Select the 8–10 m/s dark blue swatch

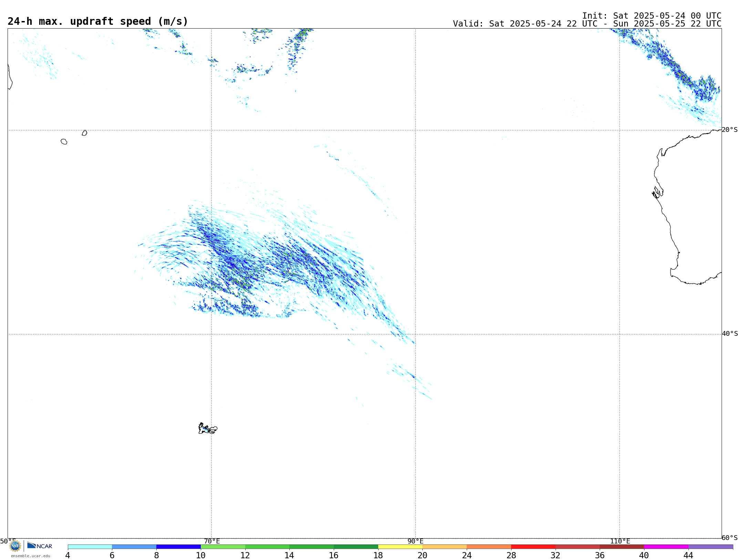[178, 547]
